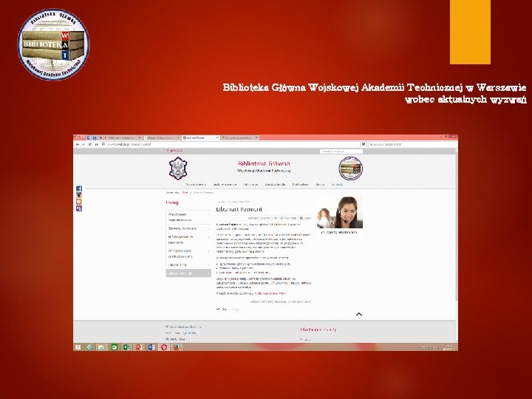Viewport: 532px width, 399px height.
Task: Click the shield icon beside the address bar
Action: tap(364, 144)
